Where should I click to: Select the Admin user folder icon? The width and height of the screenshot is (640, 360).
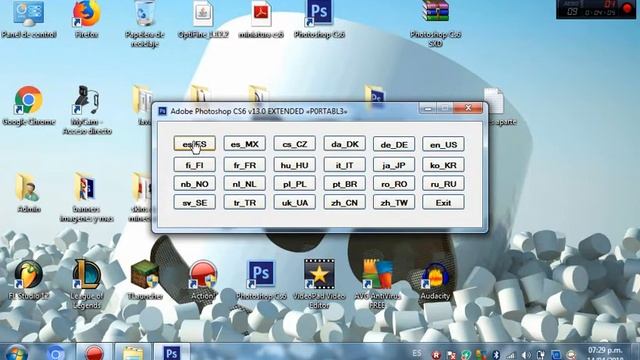28,192
